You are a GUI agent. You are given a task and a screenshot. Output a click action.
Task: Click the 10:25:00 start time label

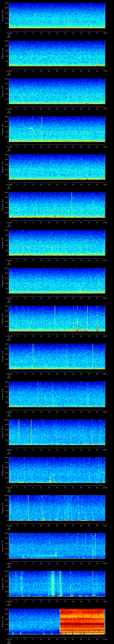(x=9, y=450)
